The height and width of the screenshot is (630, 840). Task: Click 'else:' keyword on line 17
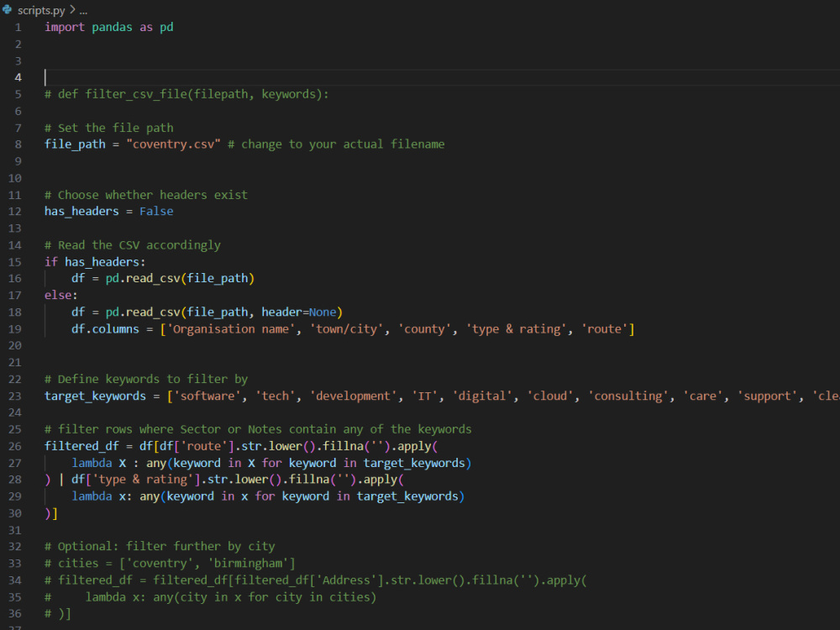click(61, 295)
